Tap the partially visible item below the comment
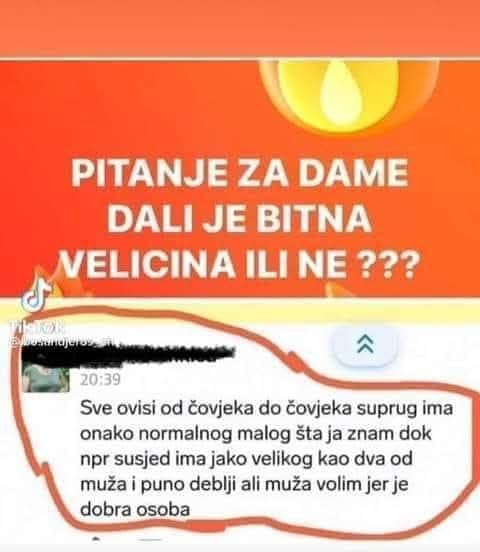Viewport: 480px width, 552px height. click(x=125, y=539)
